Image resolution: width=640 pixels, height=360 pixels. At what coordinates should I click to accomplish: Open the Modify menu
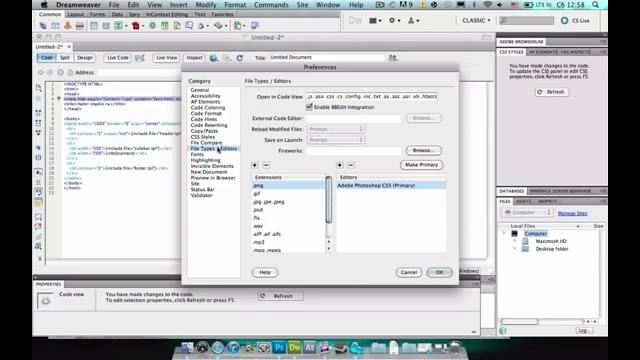pyautogui.click(x=206, y=5)
